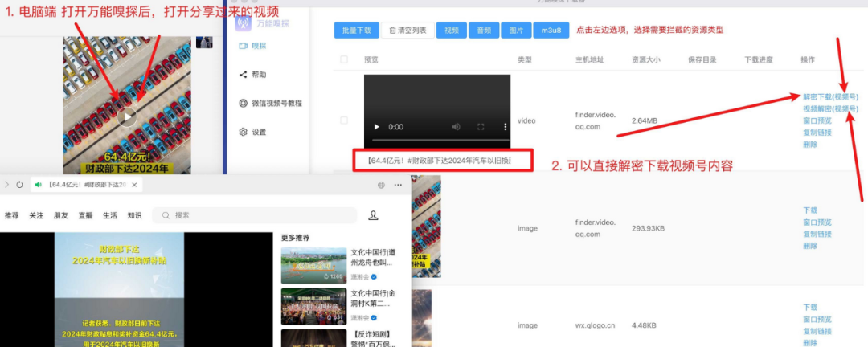Viewport: 868px width, 347px height.
Task: Open the 嗅探 sidebar page
Action: (x=252, y=46)
